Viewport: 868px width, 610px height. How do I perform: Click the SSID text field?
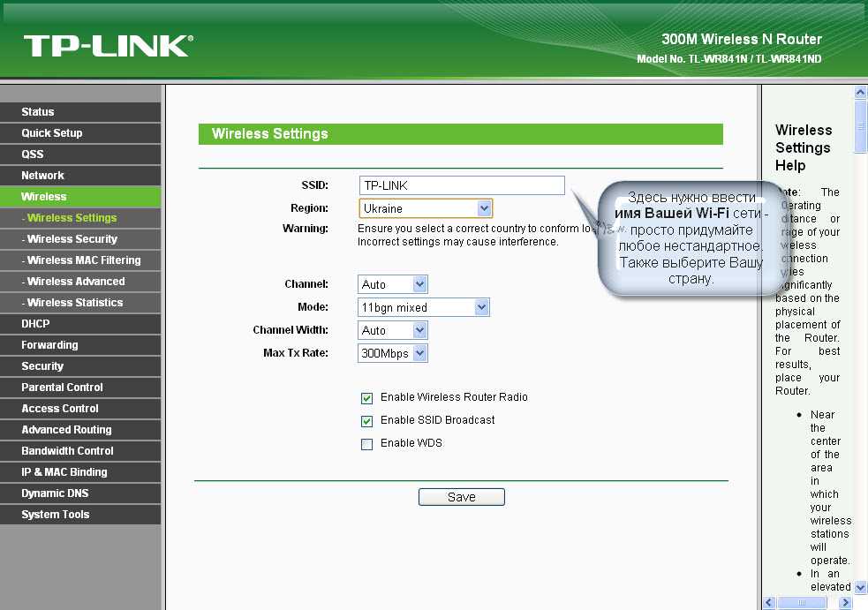click(x=461, y=185)
